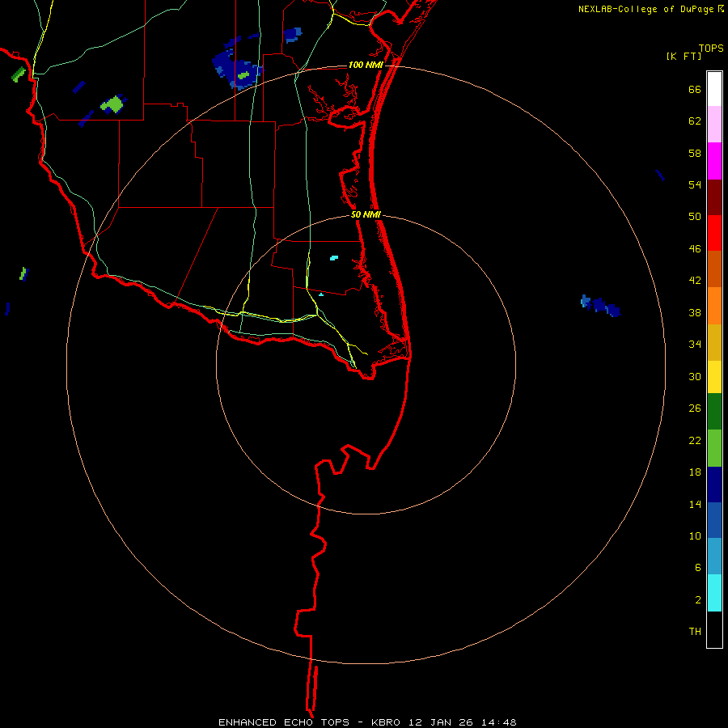The image size is (728, 728).
Task: Click the 2 legend value
Action: click(x=698, y=600)
